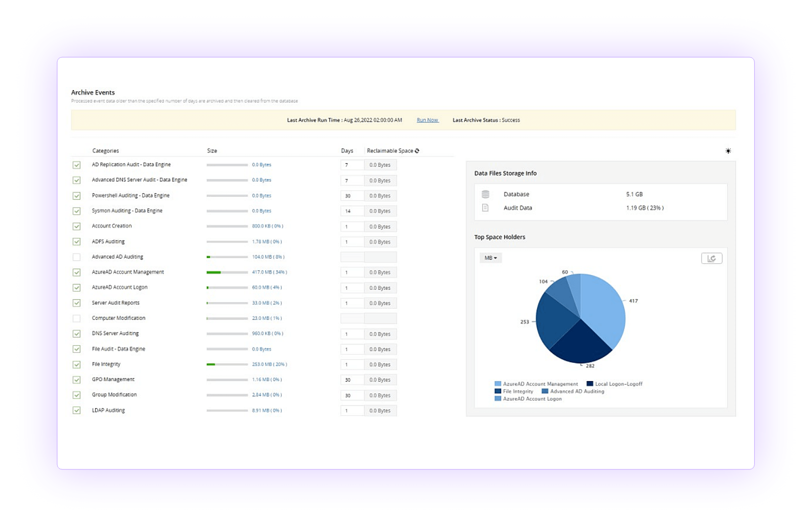Open the 417.0 MB (34%) size link
The height and width of the screenshot is (527, 812).
point(270,272)
